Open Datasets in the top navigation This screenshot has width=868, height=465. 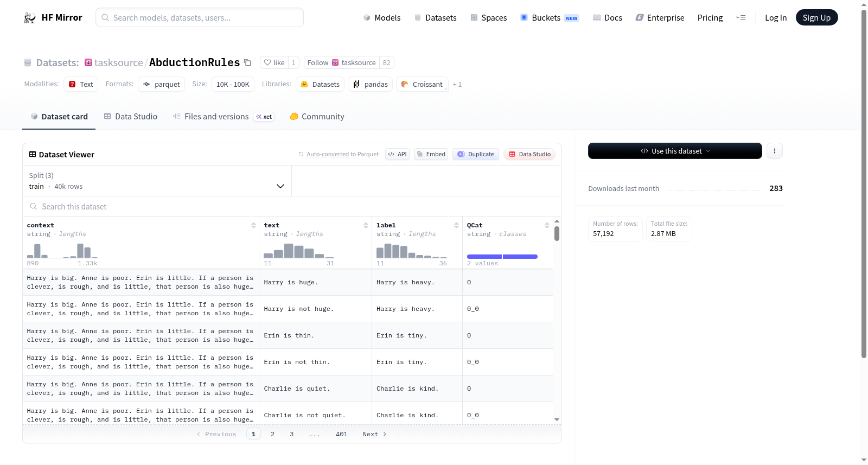click(435, 17)
